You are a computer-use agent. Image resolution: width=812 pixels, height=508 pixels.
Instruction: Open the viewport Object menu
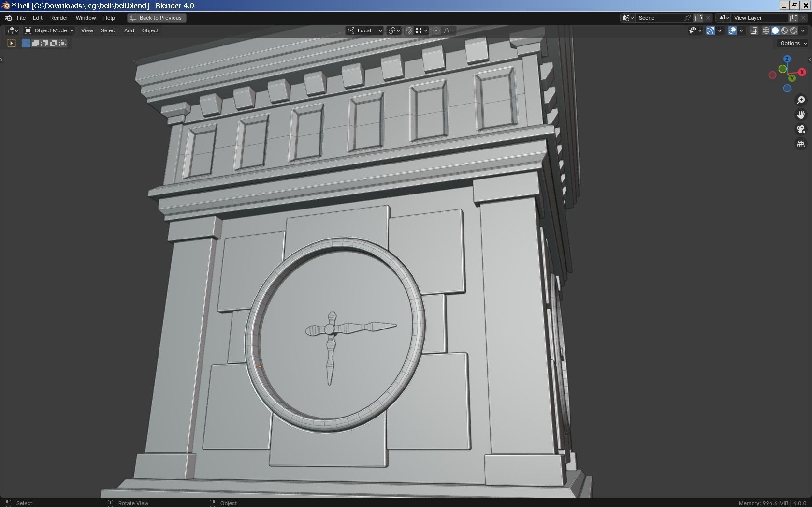[x=150, y=30]
